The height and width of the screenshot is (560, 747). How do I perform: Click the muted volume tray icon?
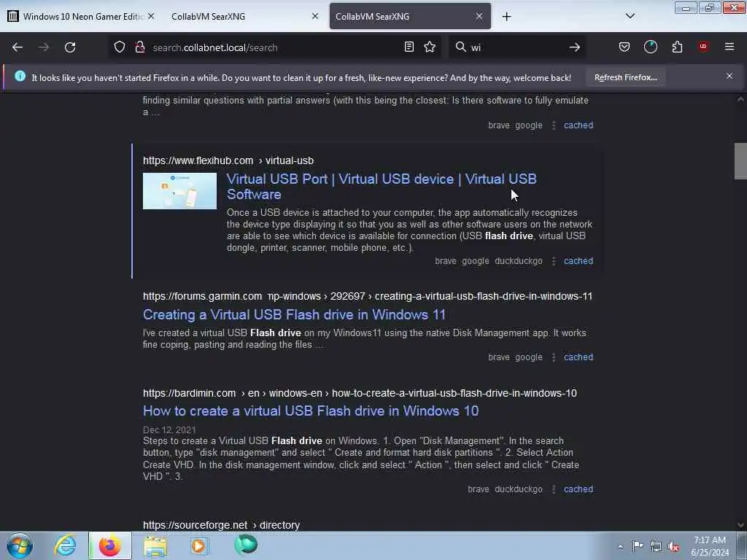tap(673, 546)
